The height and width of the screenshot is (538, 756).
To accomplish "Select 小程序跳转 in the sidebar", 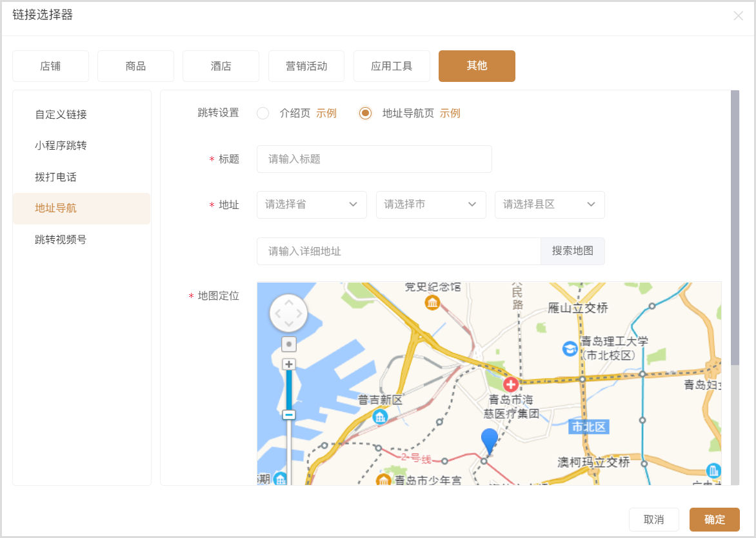I will coord(61,146).
